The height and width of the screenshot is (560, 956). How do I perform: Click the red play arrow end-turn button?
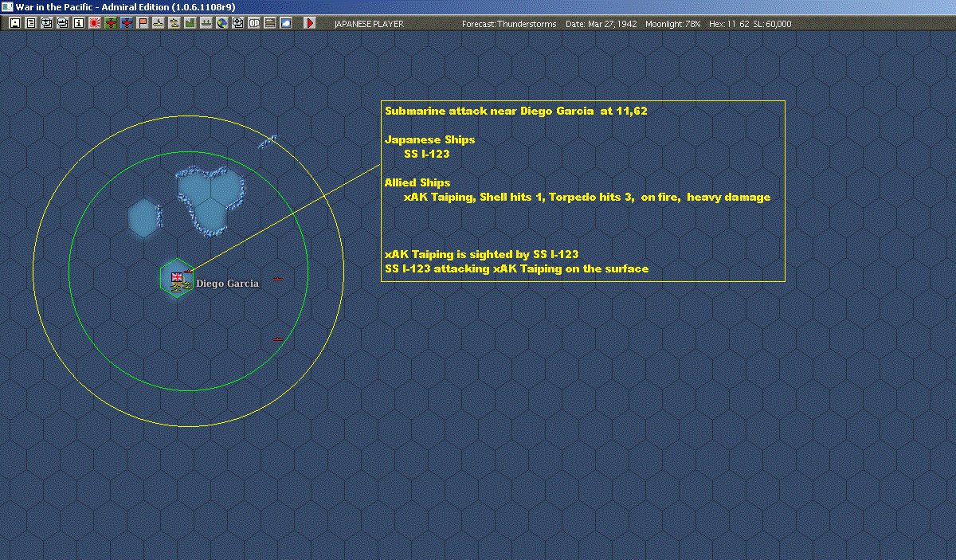pyautogui.click(x=310, y=23)
